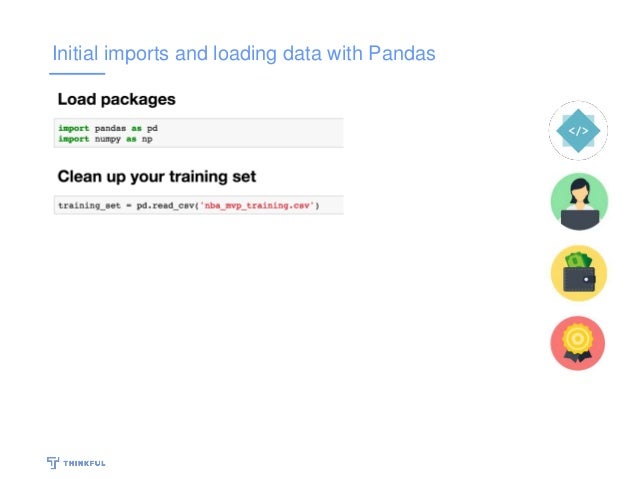Click the wallet with cash icon
The height and width of the screenshot is (479, 638).
(579, 273)
